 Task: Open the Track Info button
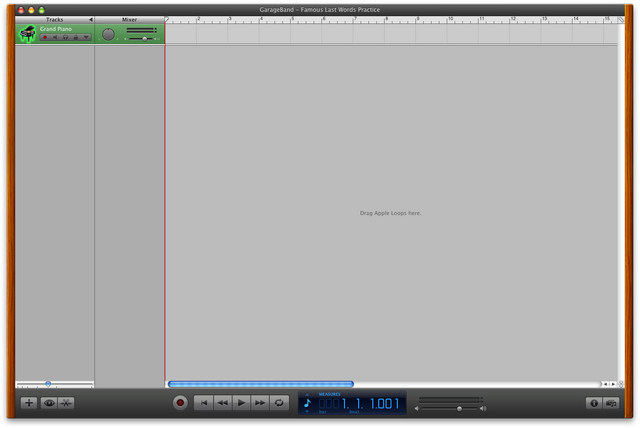click(x=594, y=403)
